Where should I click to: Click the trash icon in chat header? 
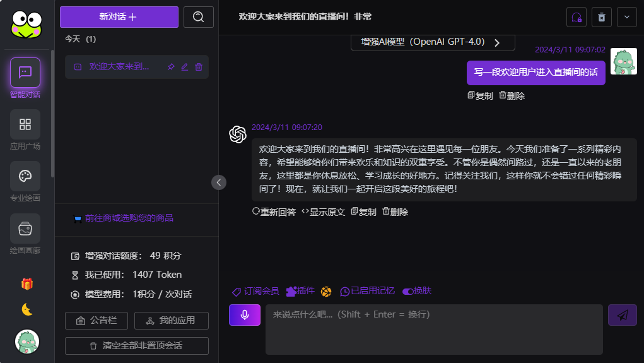click(x=602, y=17)
